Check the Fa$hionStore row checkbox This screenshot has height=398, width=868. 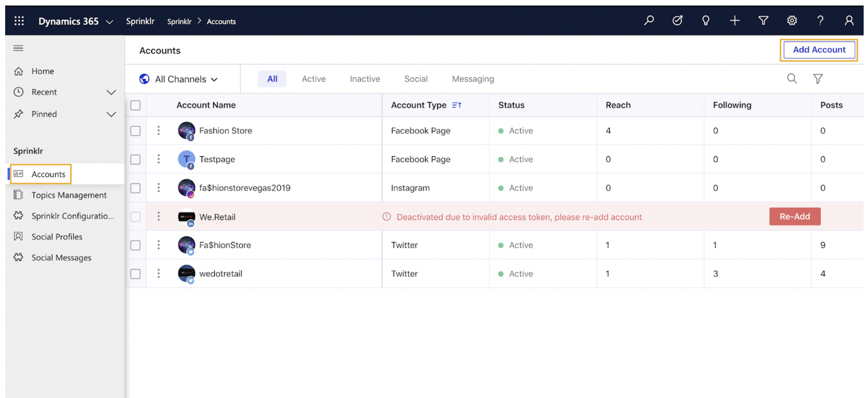click(x=135, y=245)
